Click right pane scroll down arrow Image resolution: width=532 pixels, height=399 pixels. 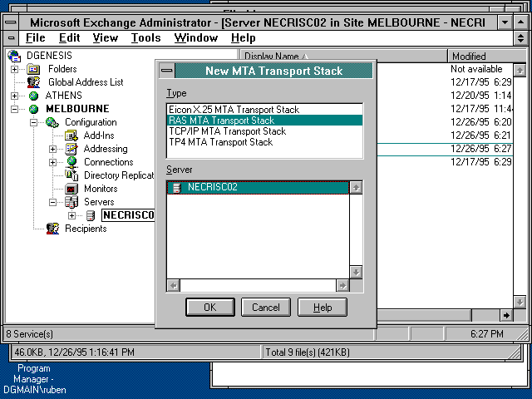520,302
